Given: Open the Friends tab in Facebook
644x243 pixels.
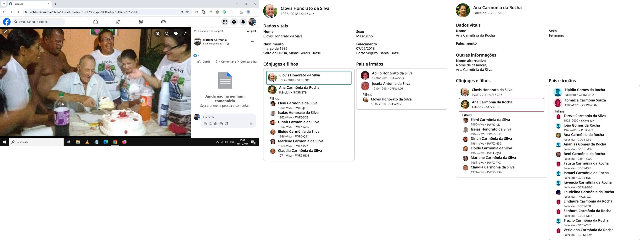Looking at the screenshot, I should tap(118, 22).
